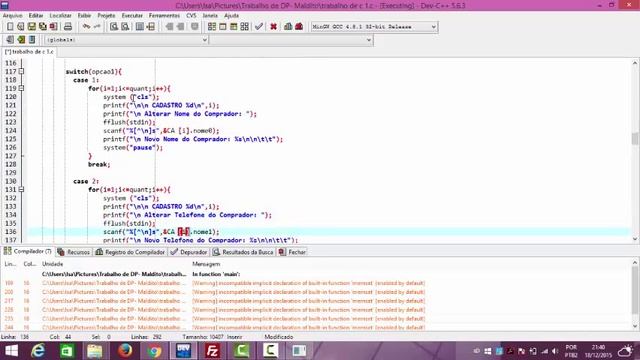This screenshot has width=640, height=360.
Task: Open Windows Start button
Action: 11,351
